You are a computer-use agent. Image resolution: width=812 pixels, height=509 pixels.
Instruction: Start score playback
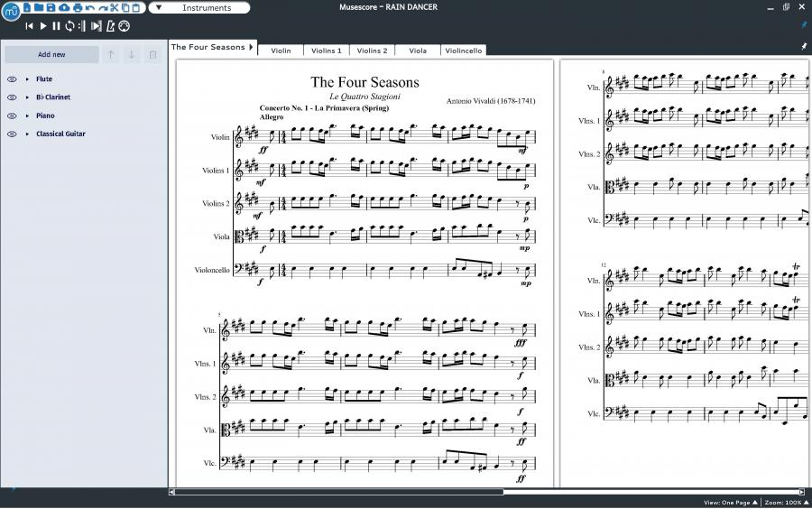43,26
